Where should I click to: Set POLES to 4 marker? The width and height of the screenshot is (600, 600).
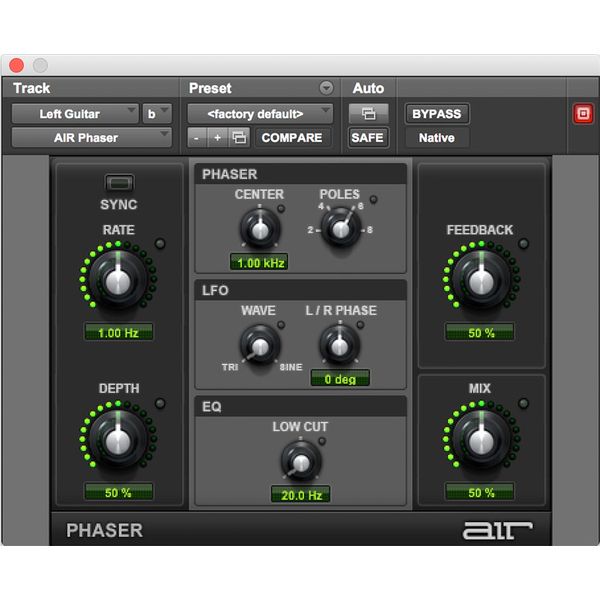coord(321,206)
